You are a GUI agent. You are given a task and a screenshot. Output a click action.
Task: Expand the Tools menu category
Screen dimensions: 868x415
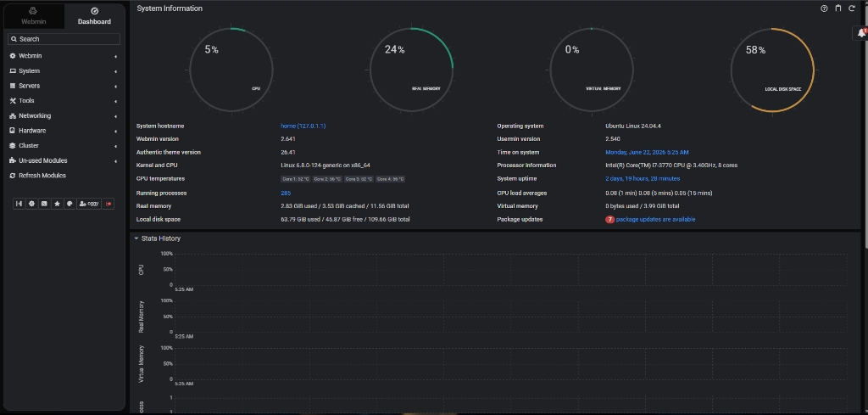pyautogui.click(x=64, y=101)
